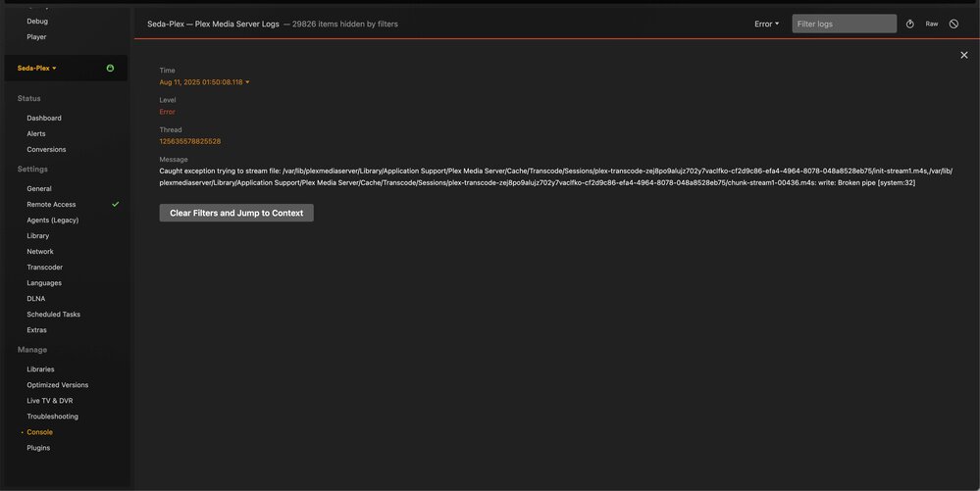Click the Settings section heading
This screenshot has height=491, width=980.
[32, 170]
